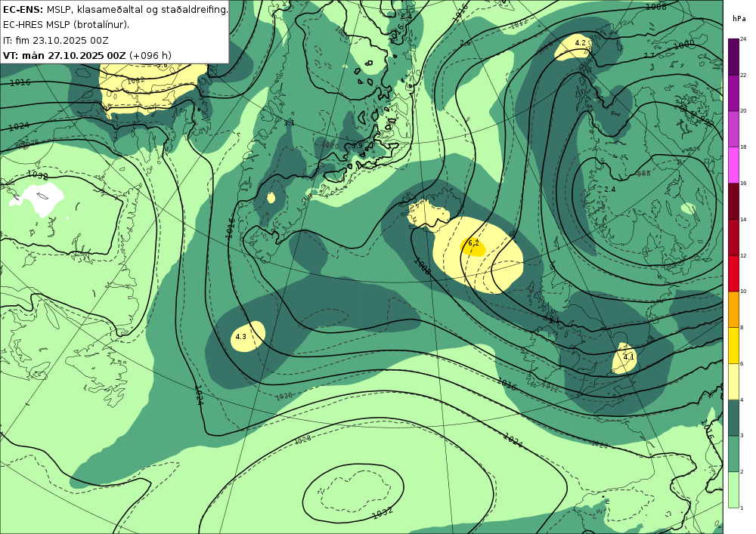Click the '4.3' spread value label
The width and height of the screenshot is (756, 534).
tap(240, 337)
